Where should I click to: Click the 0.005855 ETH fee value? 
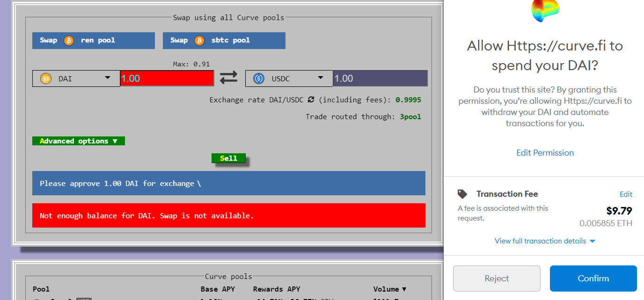click(606, 223)
